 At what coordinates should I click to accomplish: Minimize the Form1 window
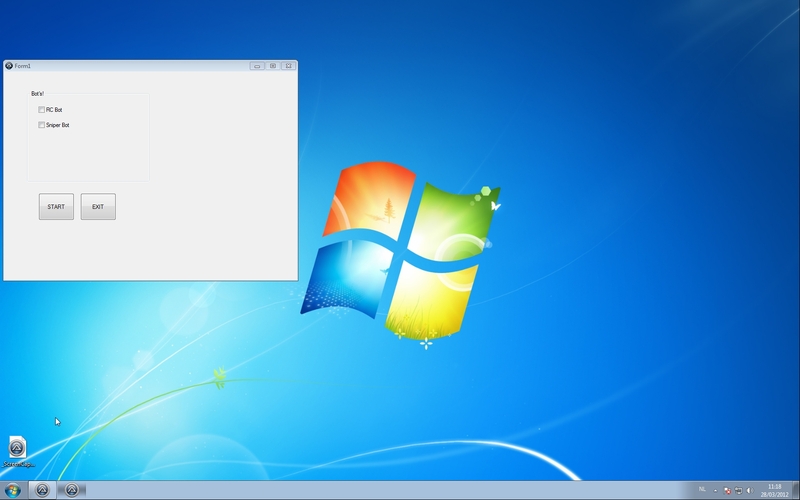click(x=257, y=66)
